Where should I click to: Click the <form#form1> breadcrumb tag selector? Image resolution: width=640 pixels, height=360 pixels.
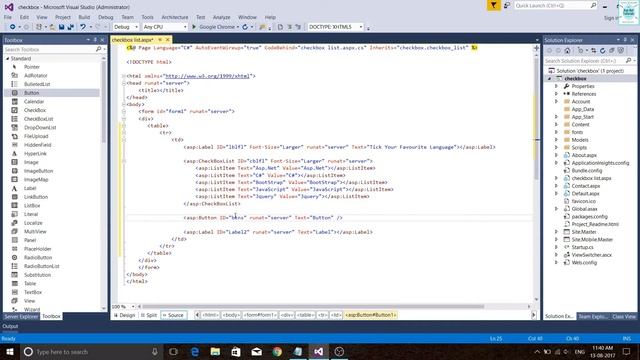tap(260, 315)
